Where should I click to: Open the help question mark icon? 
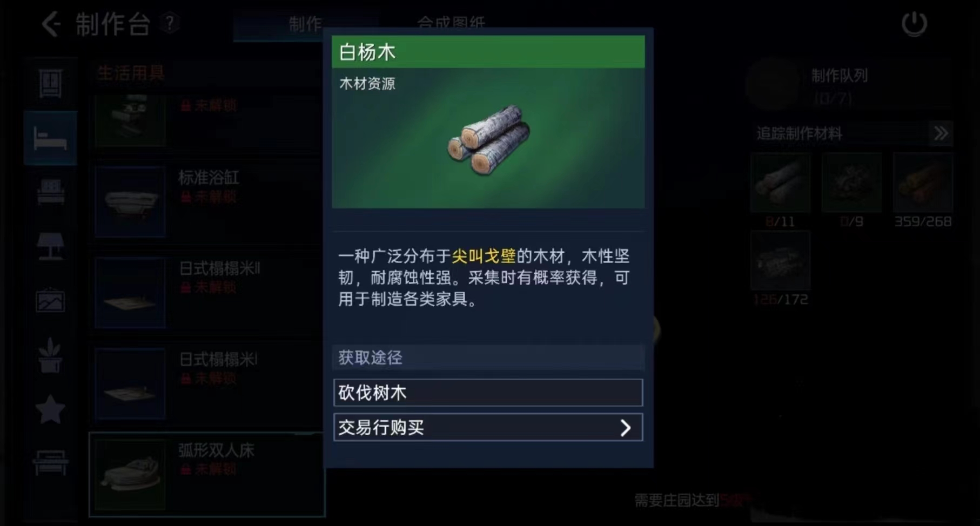pos(170,24)
